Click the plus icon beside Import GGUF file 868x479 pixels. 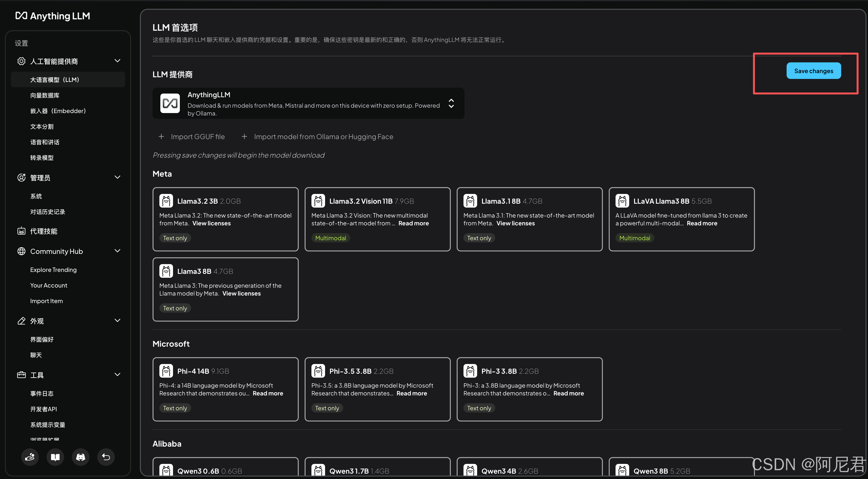(161, 136)
